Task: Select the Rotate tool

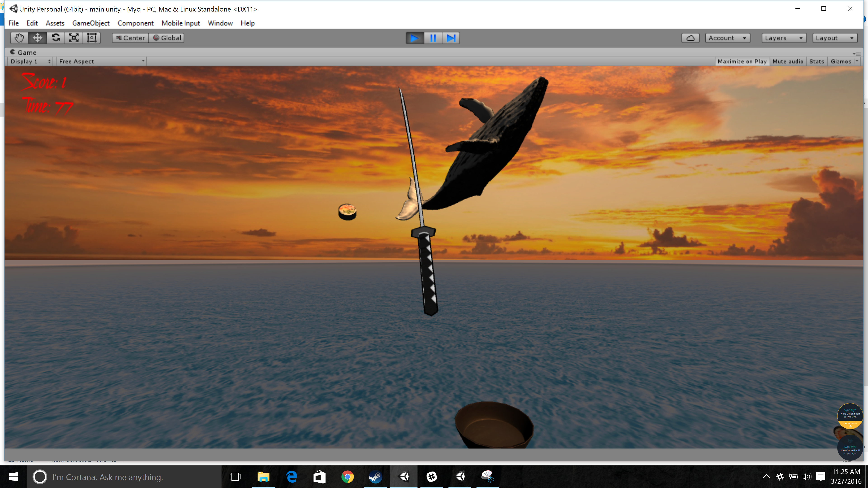Action: [56, 38]
